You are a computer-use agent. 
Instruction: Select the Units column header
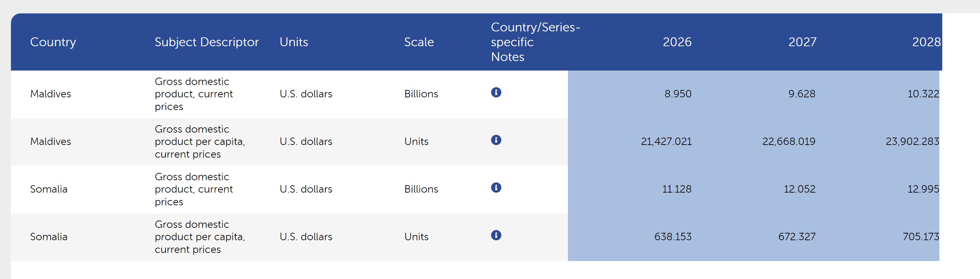(294, 42)
